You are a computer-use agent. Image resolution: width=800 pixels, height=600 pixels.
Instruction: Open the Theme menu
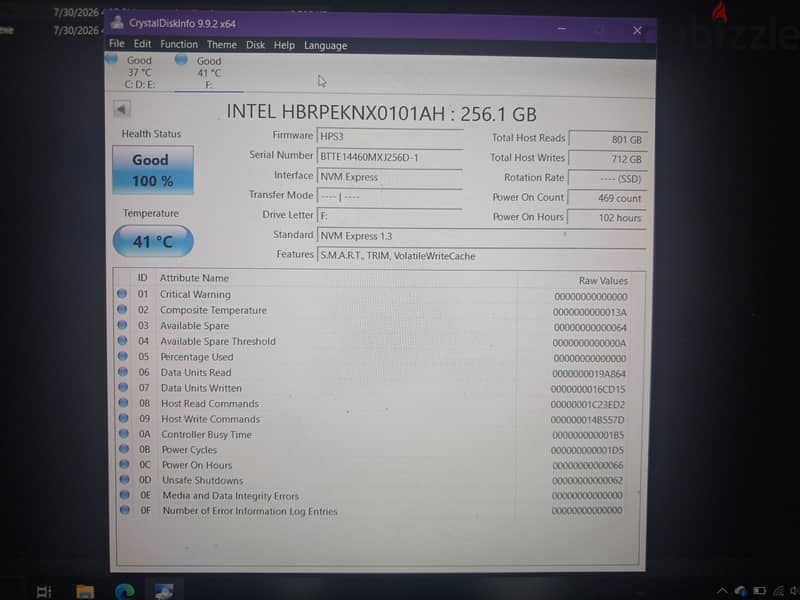pos(222,45)
